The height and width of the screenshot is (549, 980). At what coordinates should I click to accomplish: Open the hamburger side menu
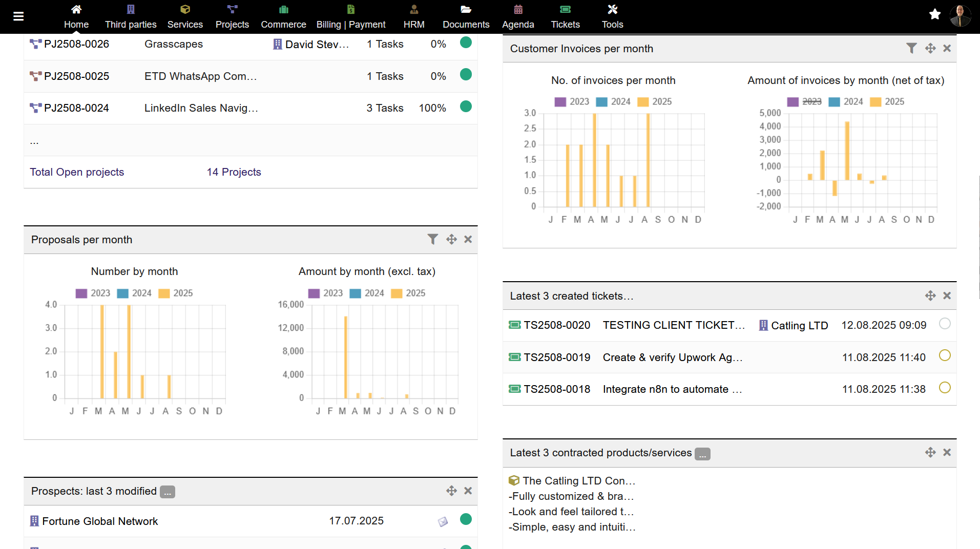click(18, 16)
